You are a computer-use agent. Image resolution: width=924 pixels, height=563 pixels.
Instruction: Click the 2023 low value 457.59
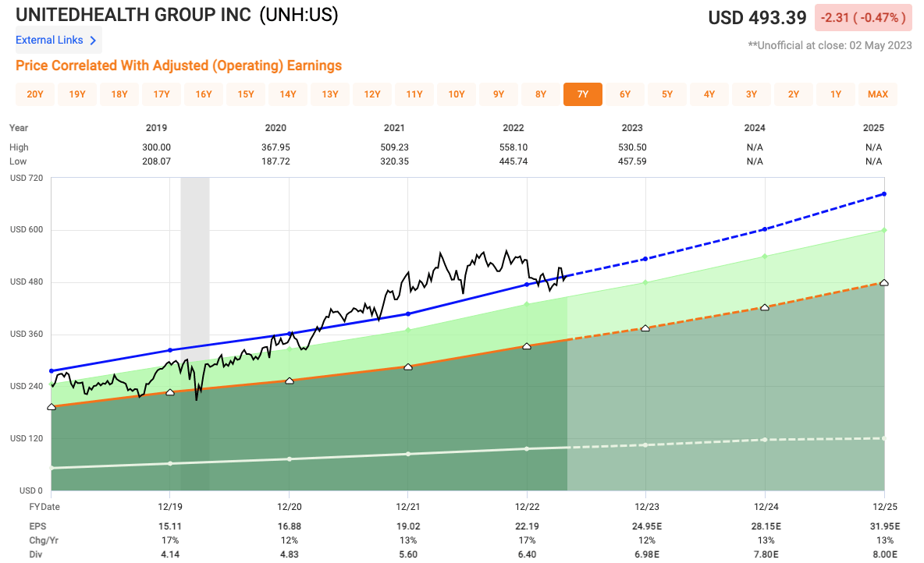632,161
